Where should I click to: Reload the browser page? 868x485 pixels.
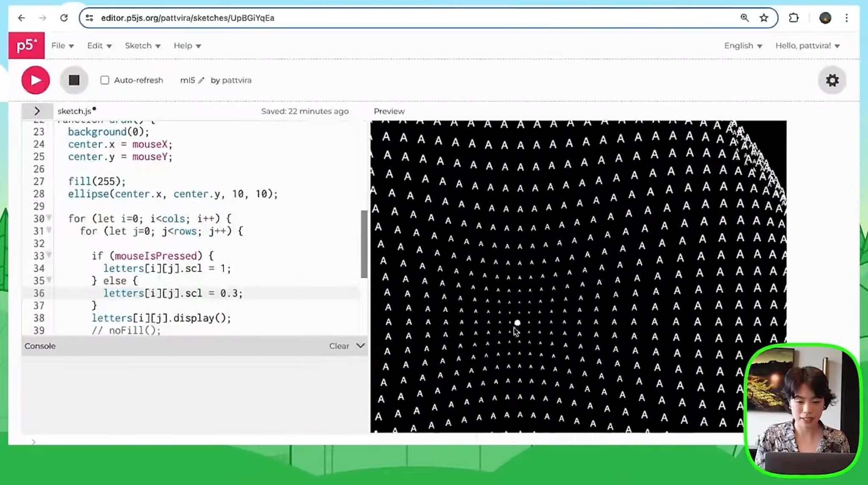64,18
